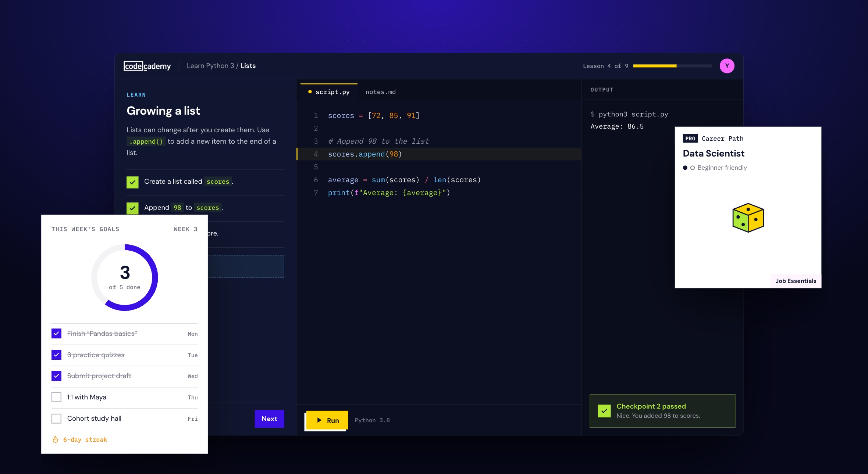Click line number 6 in the gutter
The image size is (868, 474).
[316, 180]
